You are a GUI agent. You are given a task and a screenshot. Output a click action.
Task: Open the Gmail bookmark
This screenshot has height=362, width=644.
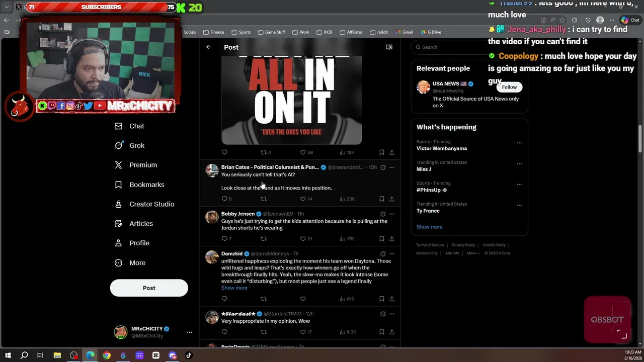coord(404,32)
